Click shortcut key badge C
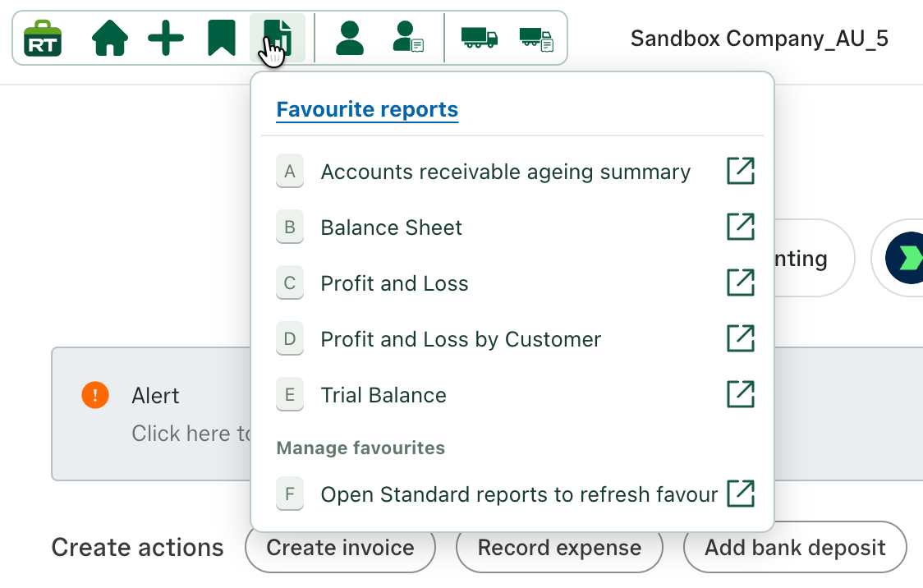The width and height of the screenshot is (923, 588). pos(290,283)
